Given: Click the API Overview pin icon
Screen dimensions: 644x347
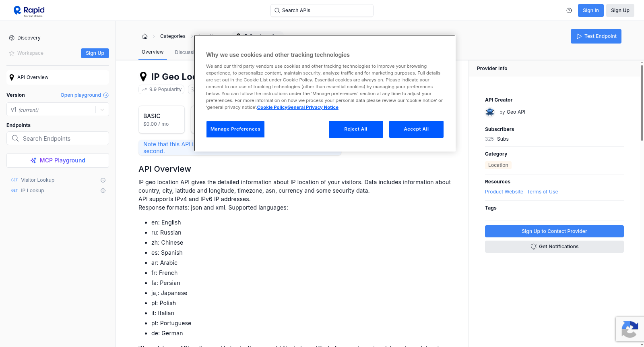Looking at the screenshot, I should (12, 77).
